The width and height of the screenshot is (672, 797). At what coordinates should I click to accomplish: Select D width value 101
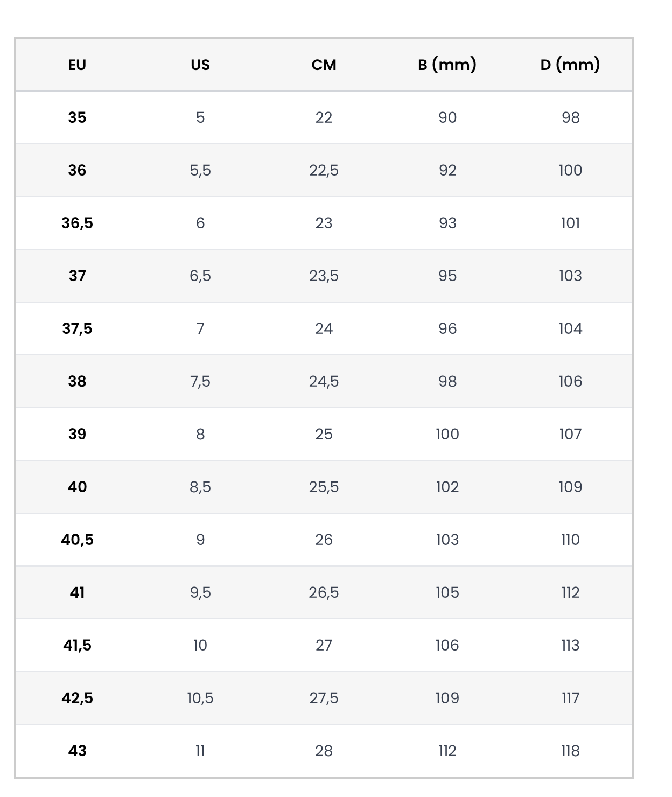[570, 223]
